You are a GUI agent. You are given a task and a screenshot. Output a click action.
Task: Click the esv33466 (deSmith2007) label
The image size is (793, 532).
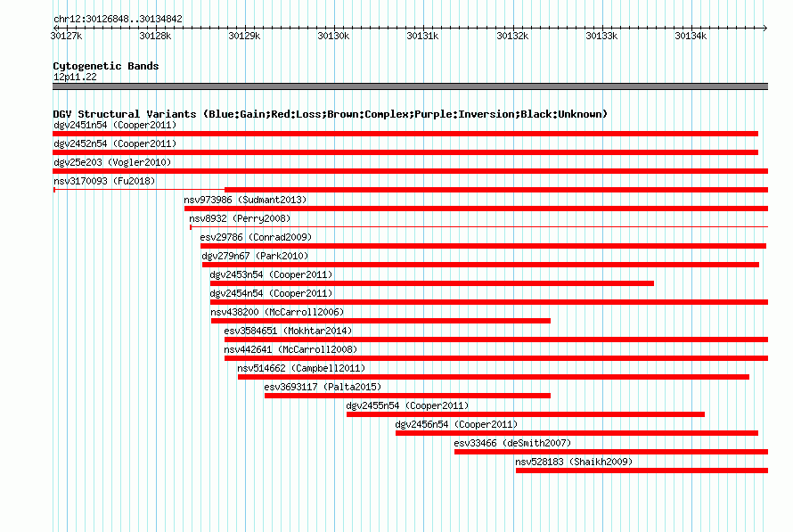(512, 443)
